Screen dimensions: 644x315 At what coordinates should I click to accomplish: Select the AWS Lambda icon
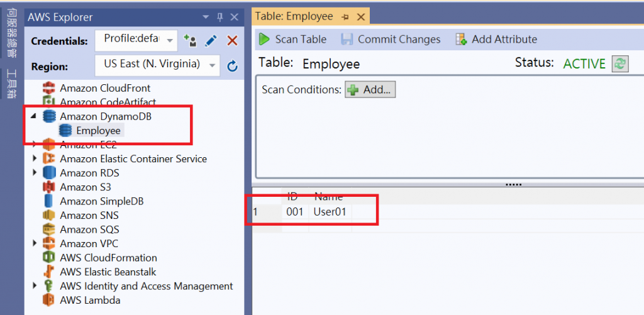pyautogui.click(x=49, y=300)
